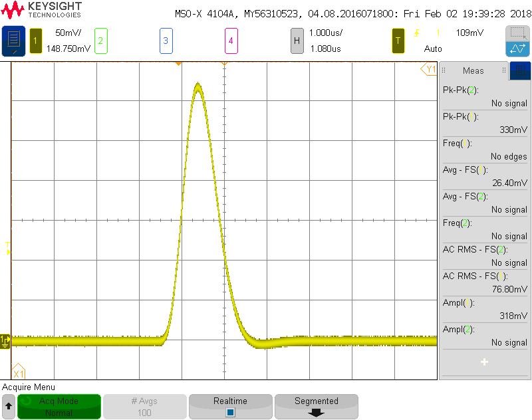Open the Segmented submenu
Viewport: 532px width, 420px height.
coord(317,407)
